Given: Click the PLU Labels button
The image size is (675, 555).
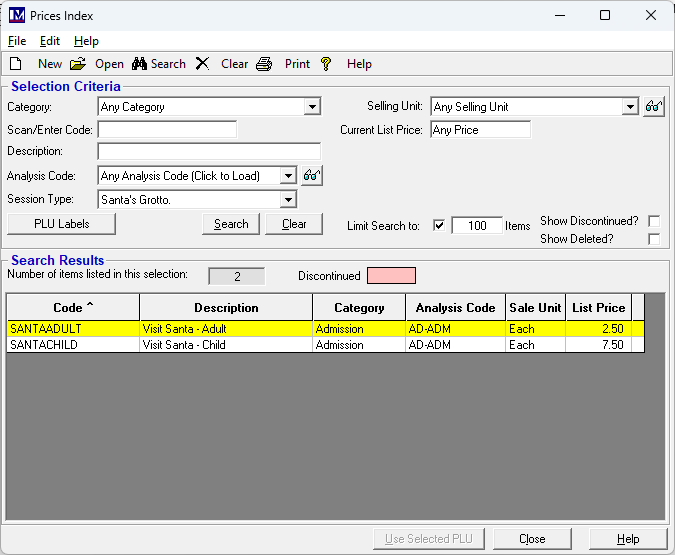Looking at the screenshot, I should coord(62,224).
